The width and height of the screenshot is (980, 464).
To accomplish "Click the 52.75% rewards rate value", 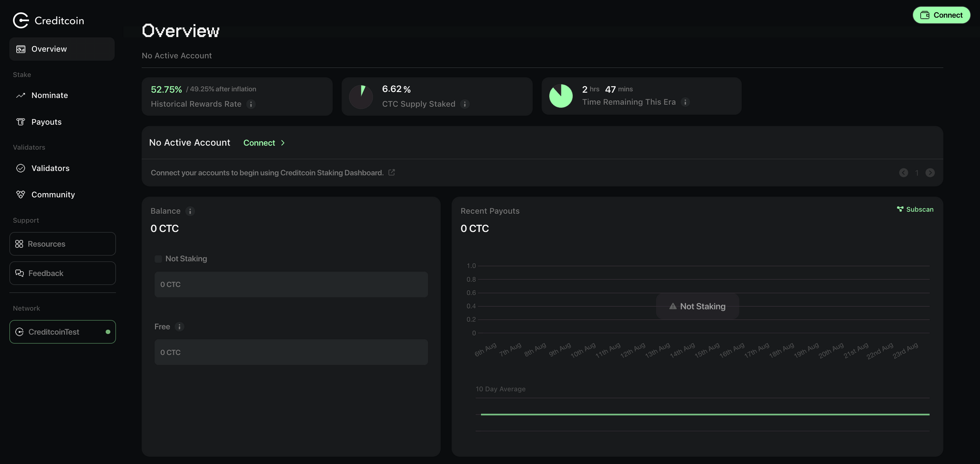I will (166, 89).
